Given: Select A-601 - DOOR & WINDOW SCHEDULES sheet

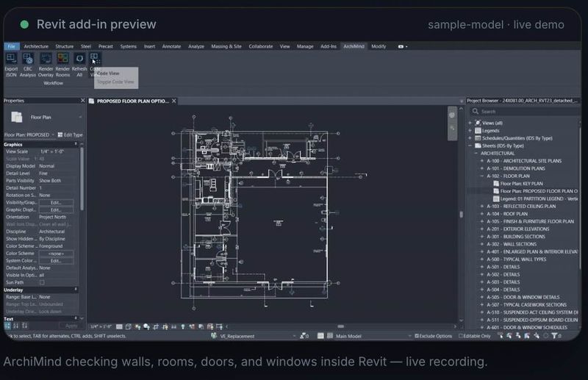Looking at the screenshot, I should (x=527, y=328).
